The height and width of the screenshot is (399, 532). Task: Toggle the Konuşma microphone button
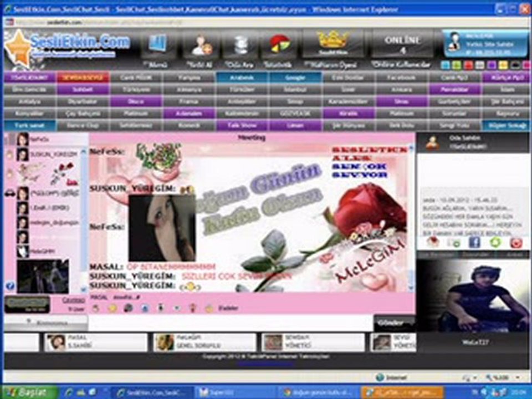click(46, 323)
